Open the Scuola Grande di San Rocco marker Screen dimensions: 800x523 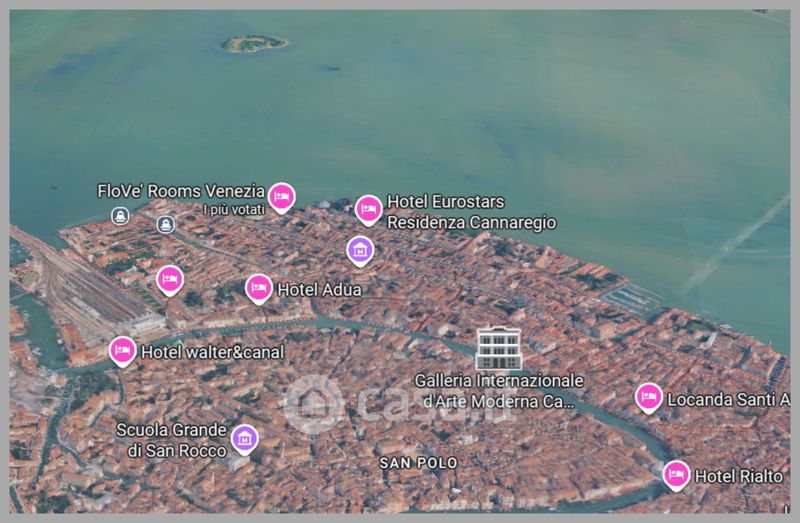244,437
